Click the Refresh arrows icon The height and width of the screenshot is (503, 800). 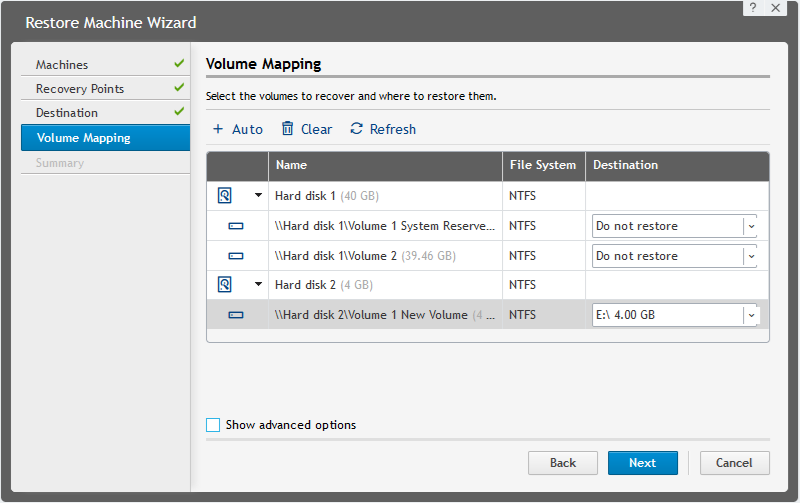click(x=356, y=129)
